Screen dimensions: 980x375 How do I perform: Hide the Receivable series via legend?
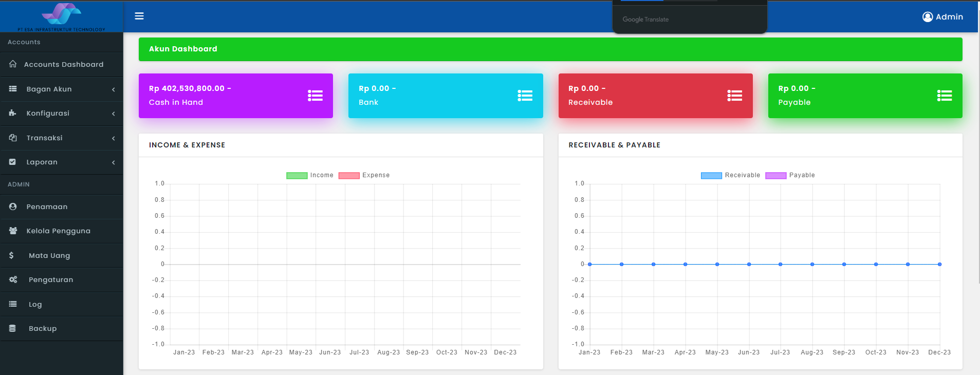tap(730, 175)
